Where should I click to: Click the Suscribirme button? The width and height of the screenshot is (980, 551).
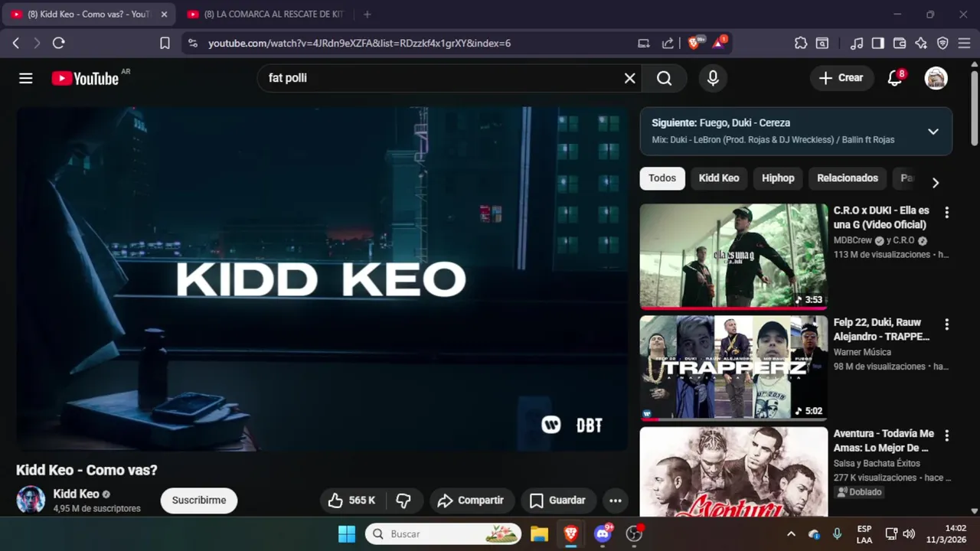click(199, 500)
